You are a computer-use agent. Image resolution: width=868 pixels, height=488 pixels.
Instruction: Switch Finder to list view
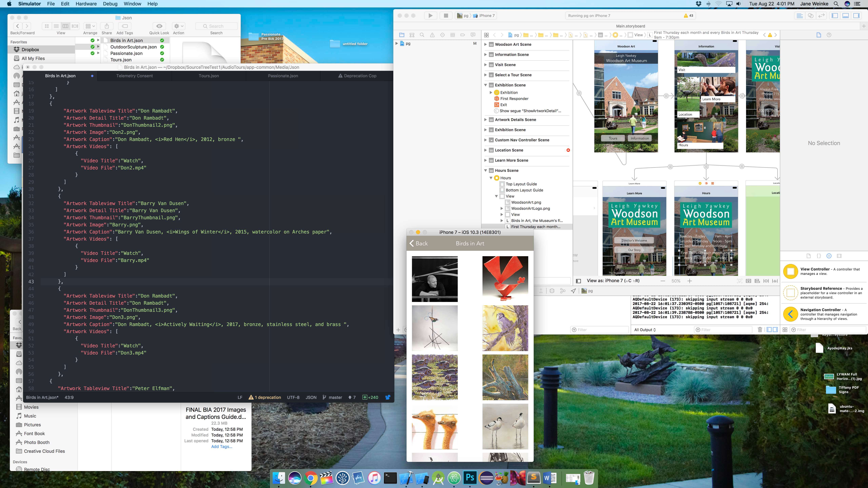click(x=56, y=26)
